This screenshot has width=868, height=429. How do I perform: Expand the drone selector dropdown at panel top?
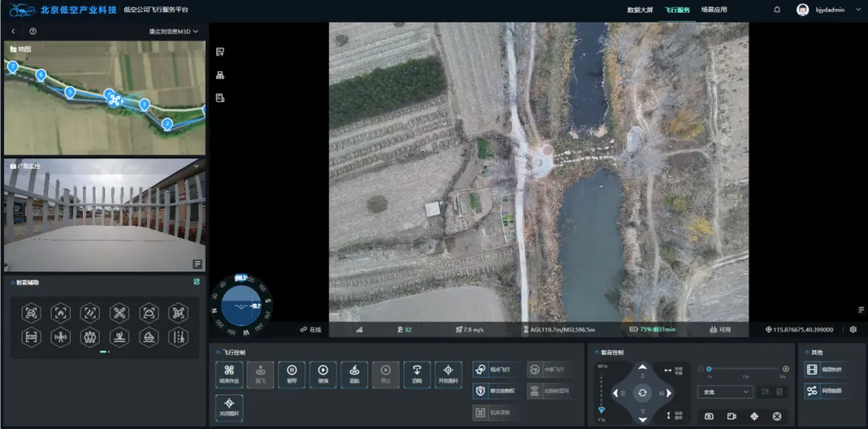point(197,31)
